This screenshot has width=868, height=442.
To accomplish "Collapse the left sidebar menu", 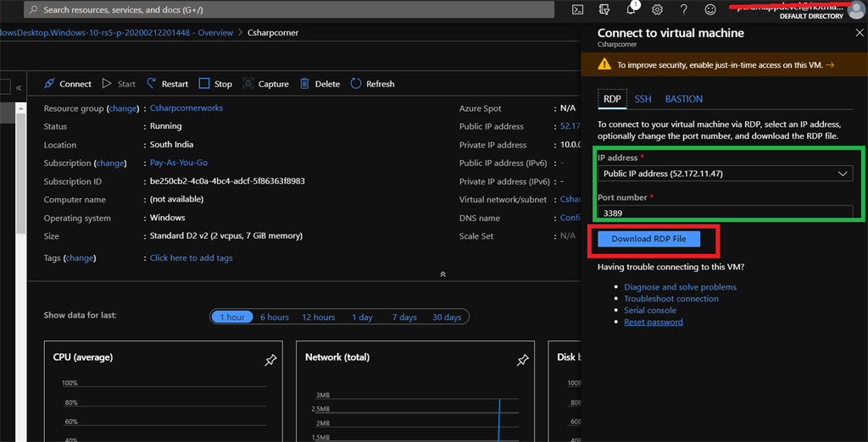I will coord(19,87).
